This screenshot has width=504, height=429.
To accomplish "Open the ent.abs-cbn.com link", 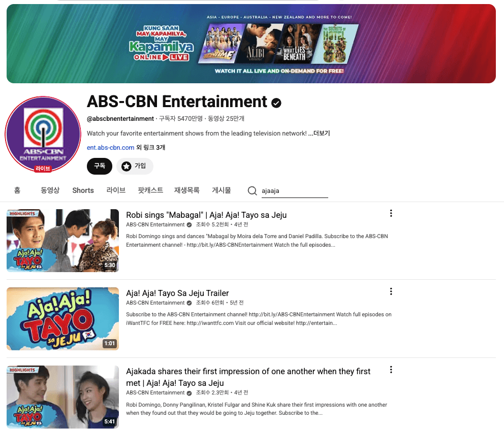I will [x=111, y=147].
